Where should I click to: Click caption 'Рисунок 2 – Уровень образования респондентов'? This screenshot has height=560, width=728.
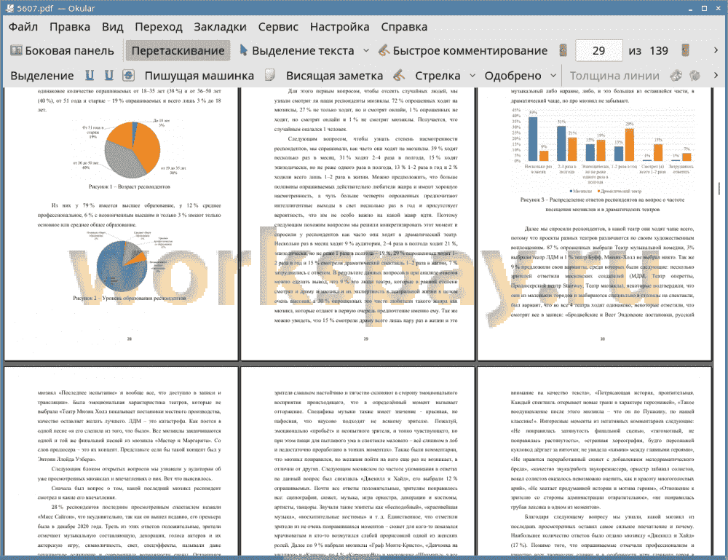tap(129, 298)
